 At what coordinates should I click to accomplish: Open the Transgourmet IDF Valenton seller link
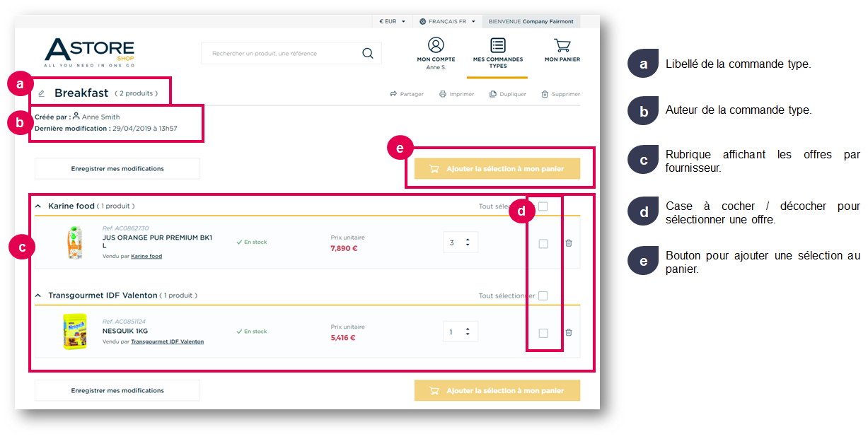168,341
